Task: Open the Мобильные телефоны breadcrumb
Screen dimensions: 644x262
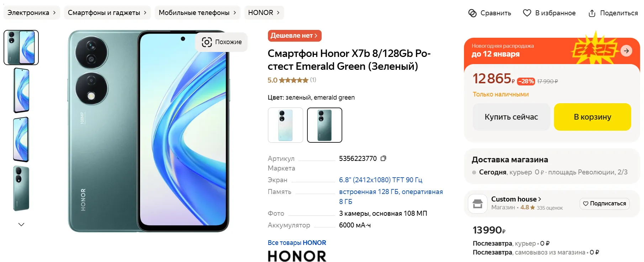Action: click(197, 12)
